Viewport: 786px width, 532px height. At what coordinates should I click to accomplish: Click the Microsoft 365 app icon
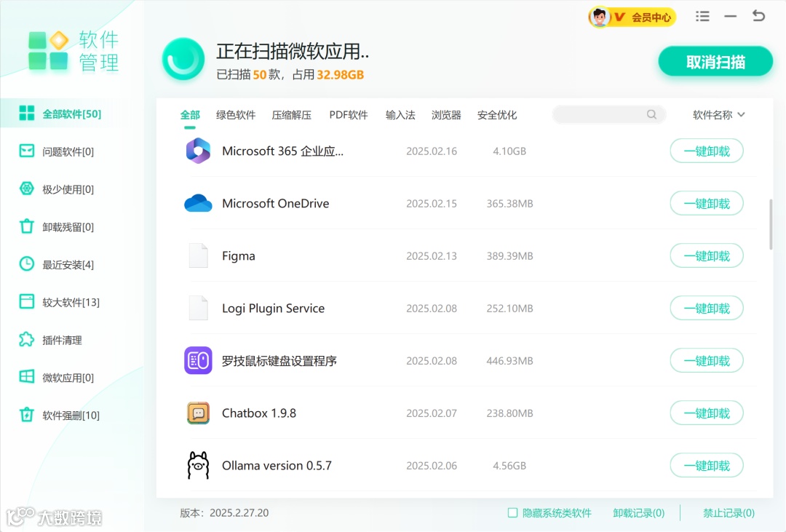[198, 151]
